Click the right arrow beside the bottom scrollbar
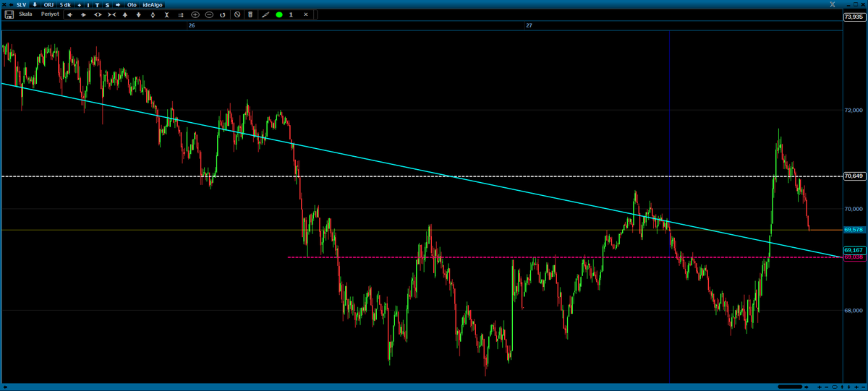The image size is (868, 391). point(807,387)
